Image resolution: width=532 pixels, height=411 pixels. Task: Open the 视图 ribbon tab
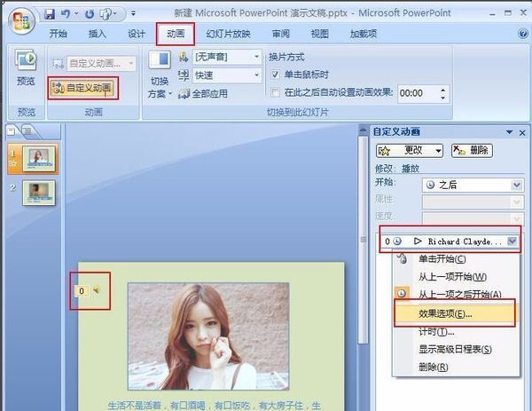tap(319, 34)
